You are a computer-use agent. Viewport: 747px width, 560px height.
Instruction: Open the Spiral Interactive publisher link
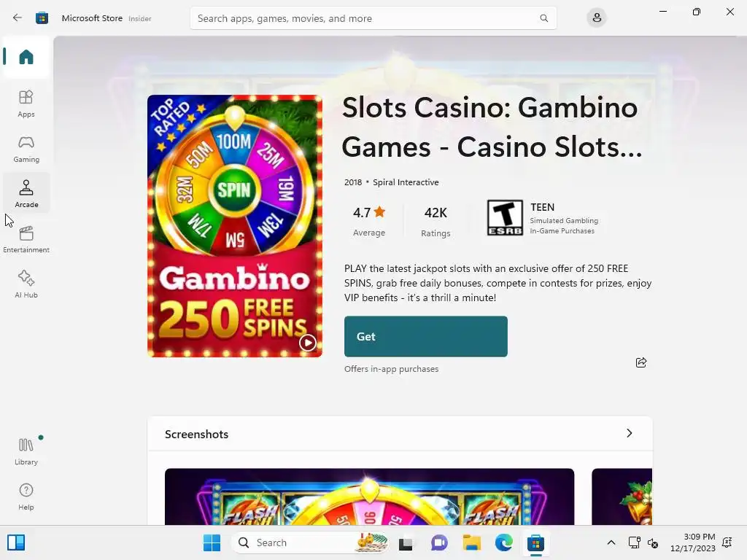click(406, 182)
